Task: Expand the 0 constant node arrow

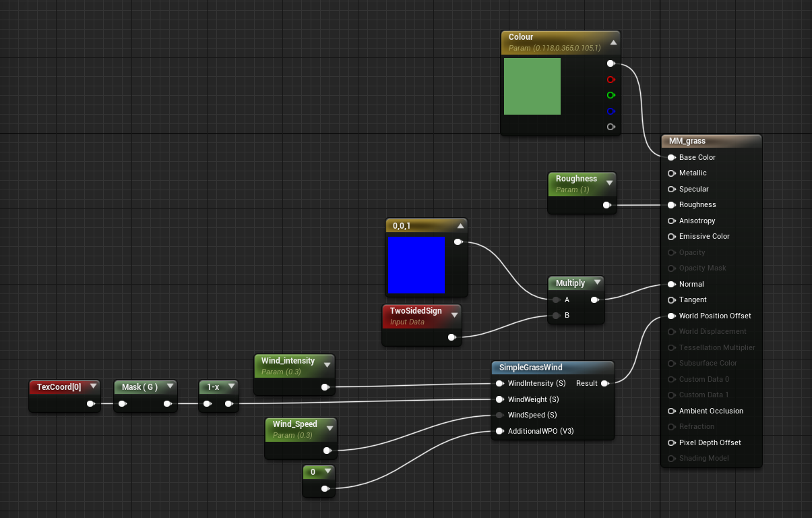Action: [x=327, y=471]
